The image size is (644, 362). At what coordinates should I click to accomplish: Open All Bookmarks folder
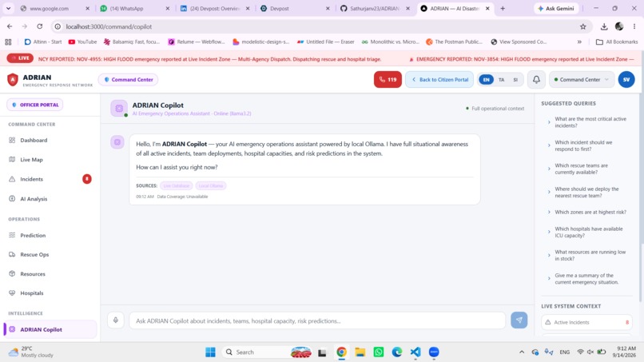coord(617,42)
